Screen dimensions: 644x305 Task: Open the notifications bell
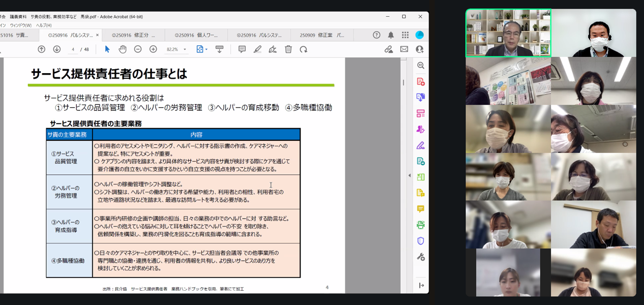coord(391,35)
